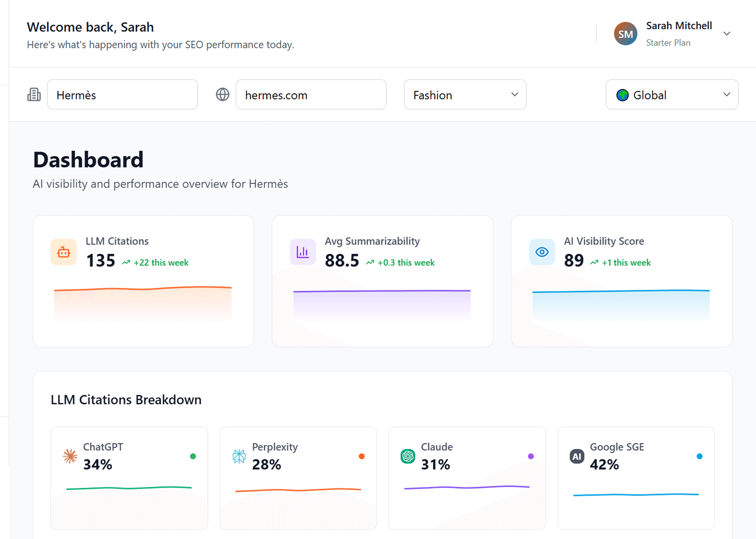
Task: Edit the Hermès brand name field
Action: 122,95
